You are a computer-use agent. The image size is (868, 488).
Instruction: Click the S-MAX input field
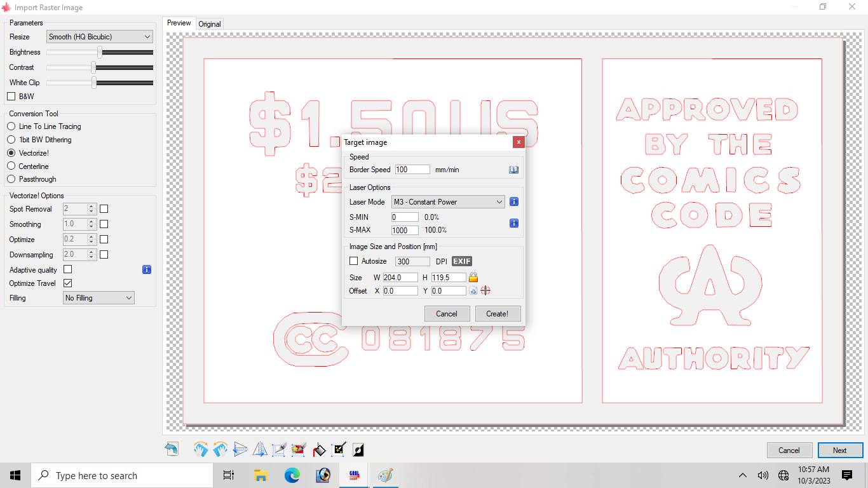click(x=405, y=230)
